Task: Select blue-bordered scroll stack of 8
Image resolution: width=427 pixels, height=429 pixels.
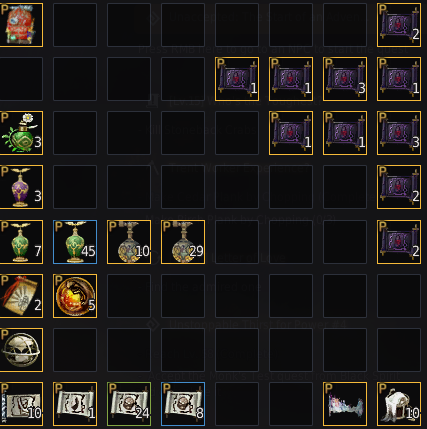Action: (183, 404)
